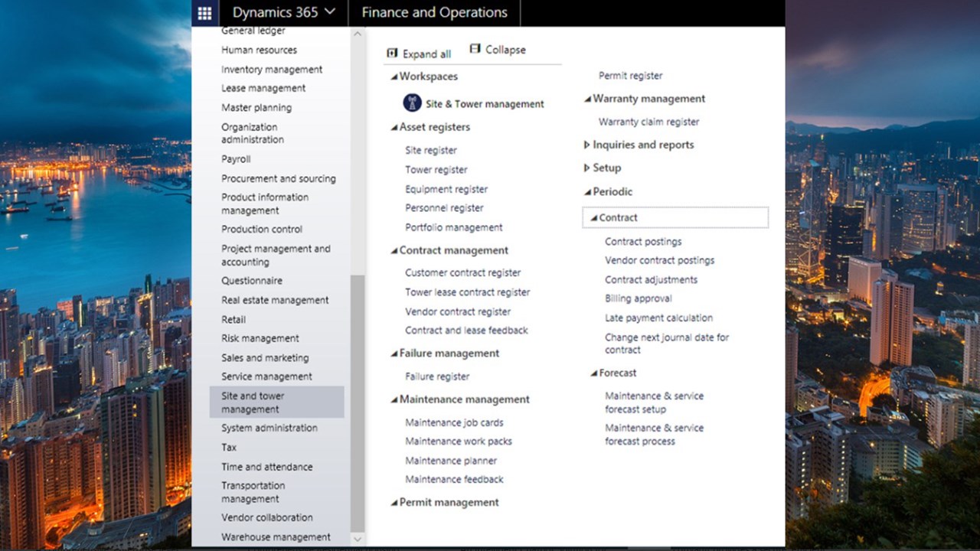The height and width of the screenshot is (551, 980).
Task: Collapse the Forecast group
Action: (x=593, y=373)
